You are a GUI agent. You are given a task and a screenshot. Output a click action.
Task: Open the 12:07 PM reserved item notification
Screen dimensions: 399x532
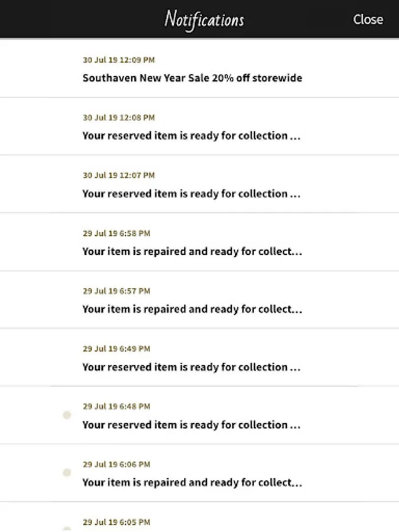(192, 193)
